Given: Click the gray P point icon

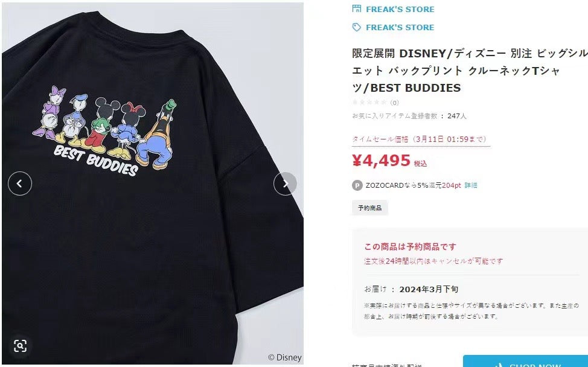Looking at the screenshot, I should pyautogui.click(x=357, y=185).
